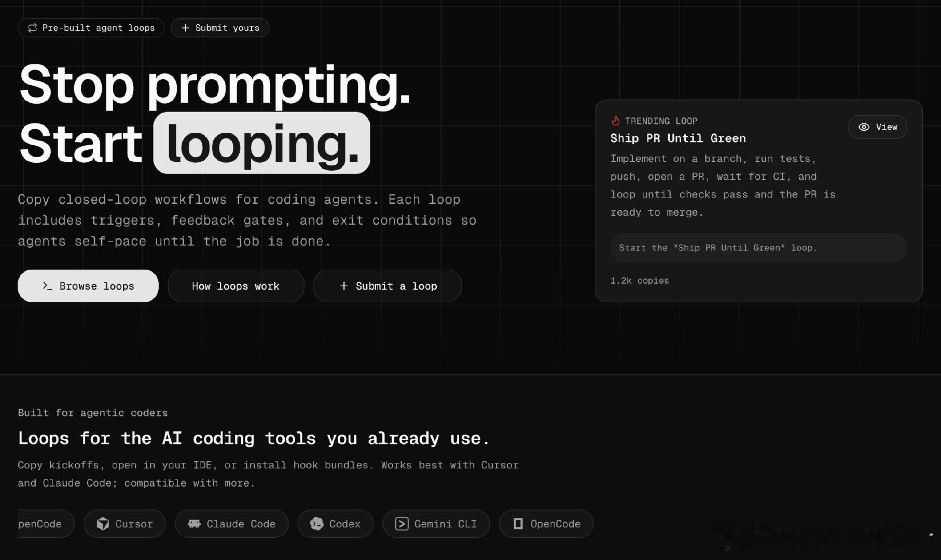Click the highlighted looping. word in the headline
Viewport: 941px width, 560px height.
[x=261, y=143]
